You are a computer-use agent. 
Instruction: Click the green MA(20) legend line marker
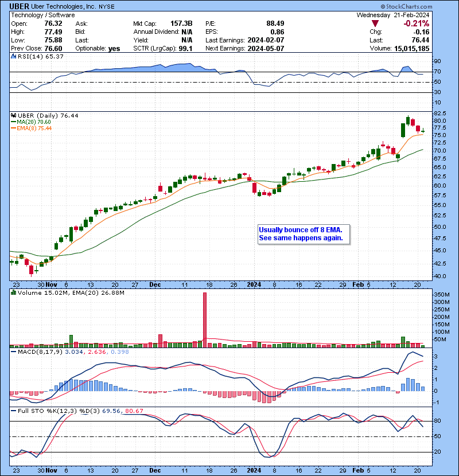click(x=13, y=122)
